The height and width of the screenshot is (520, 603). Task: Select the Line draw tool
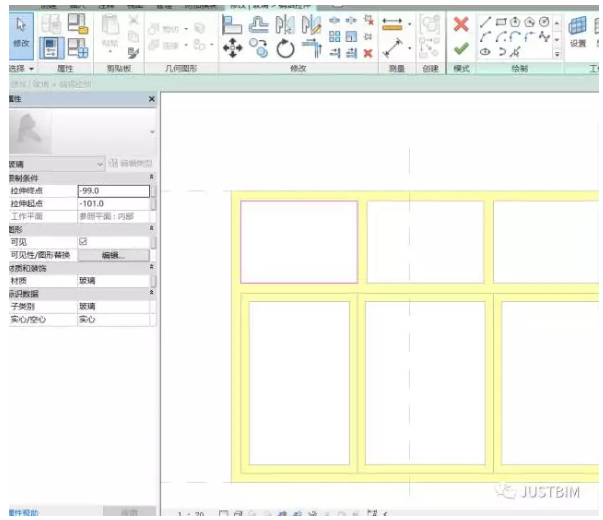pyautogui.click(x=485, y=23)
